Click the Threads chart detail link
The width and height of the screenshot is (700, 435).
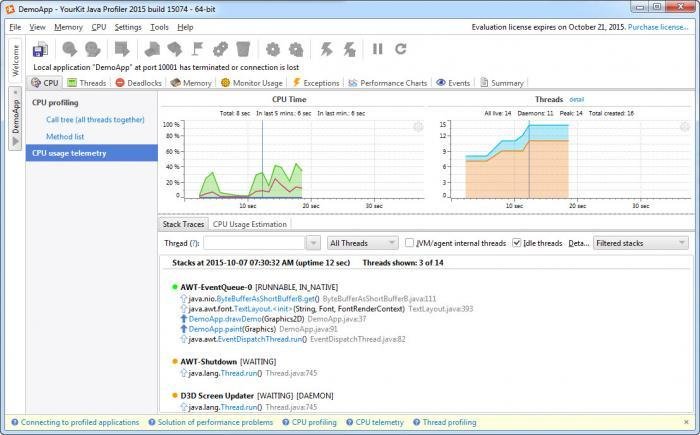tap(576, 100)
